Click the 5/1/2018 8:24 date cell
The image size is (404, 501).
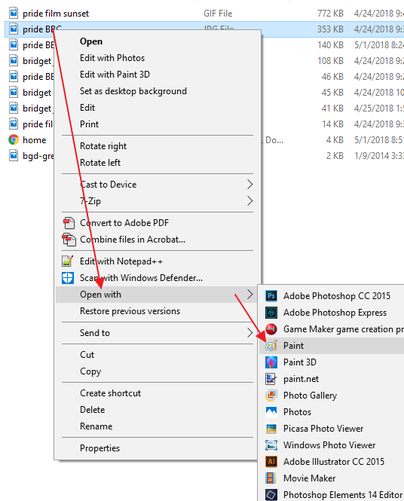[x=379, y=45]
